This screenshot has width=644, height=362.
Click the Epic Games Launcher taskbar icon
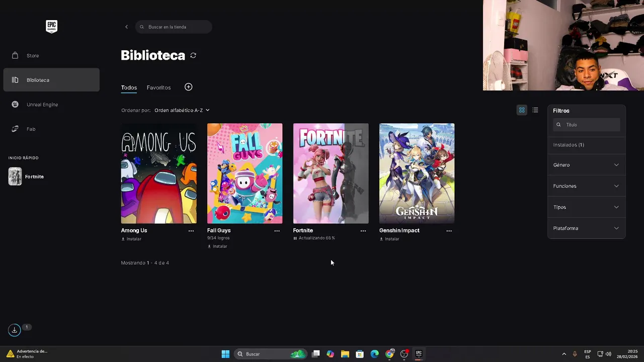coord(419,354)
